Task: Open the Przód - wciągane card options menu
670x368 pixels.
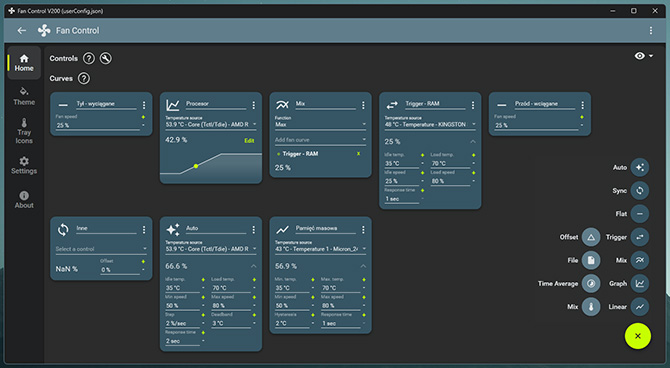Action: click(582, 105)
